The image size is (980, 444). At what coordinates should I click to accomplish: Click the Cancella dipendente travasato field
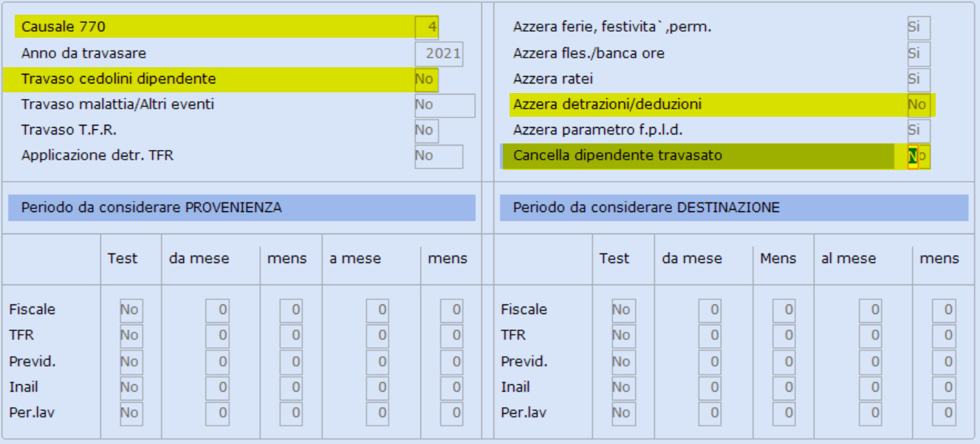pos(919,156)
